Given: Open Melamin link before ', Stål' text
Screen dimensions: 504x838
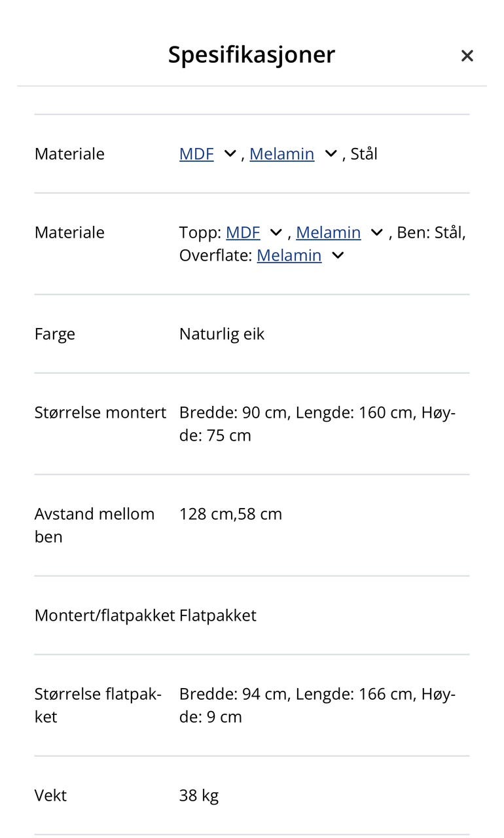Looking at the screenshot, I should pyautogui.click(x=282, y=154).
